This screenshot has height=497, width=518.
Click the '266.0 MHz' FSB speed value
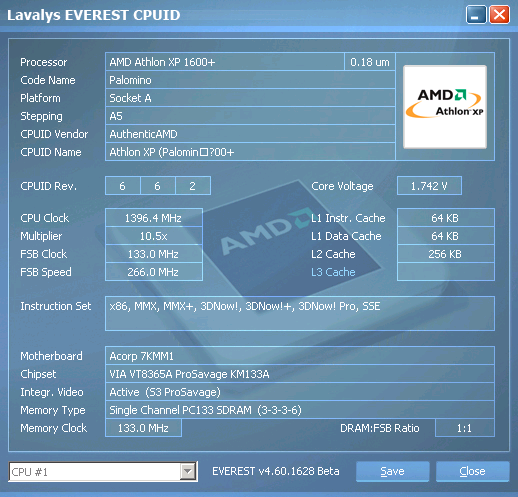click(154, 272)
